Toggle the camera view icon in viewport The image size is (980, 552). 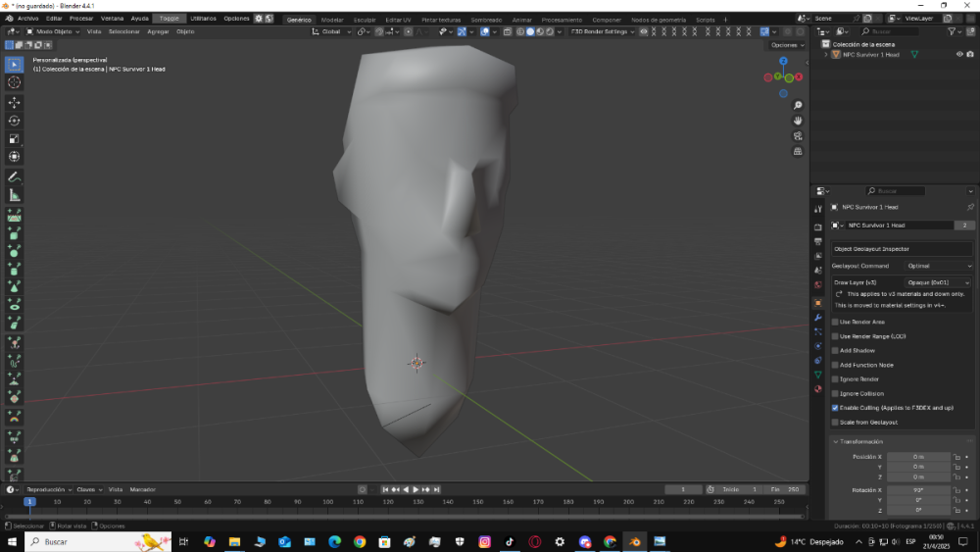tap(798, 136)
